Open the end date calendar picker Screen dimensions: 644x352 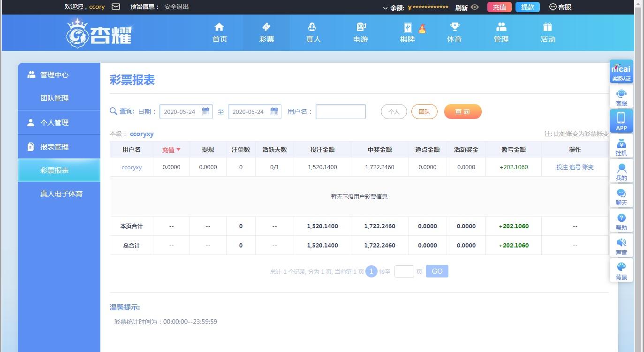pos(274,112)
